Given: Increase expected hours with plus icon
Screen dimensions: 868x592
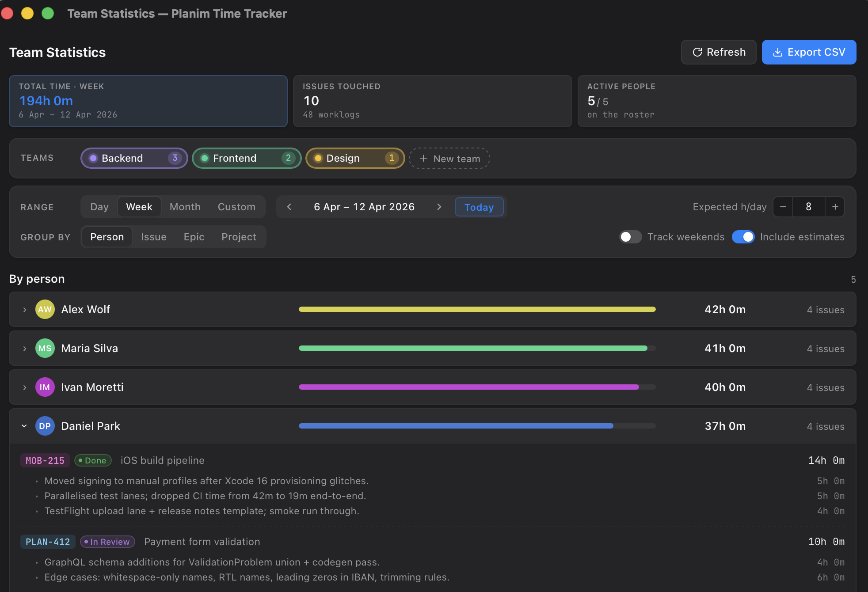Looking at the screenshot, I should click(835, 207).
